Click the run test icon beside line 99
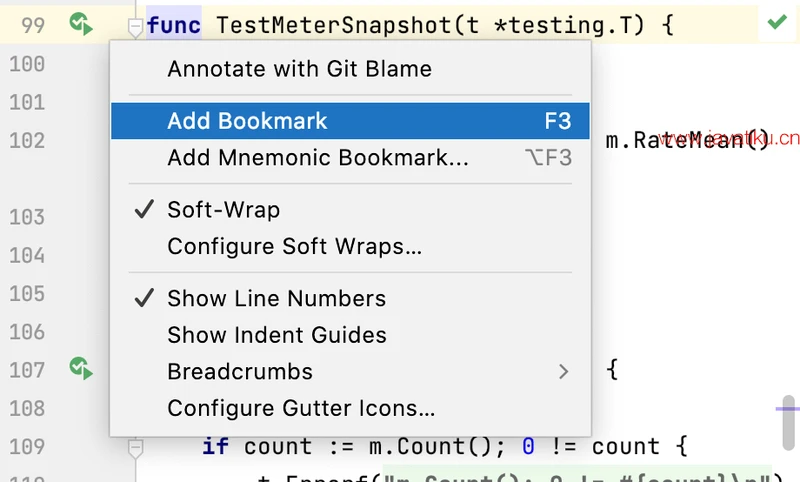This screenshot has height=482, width=800. click(x=81, y=23)
